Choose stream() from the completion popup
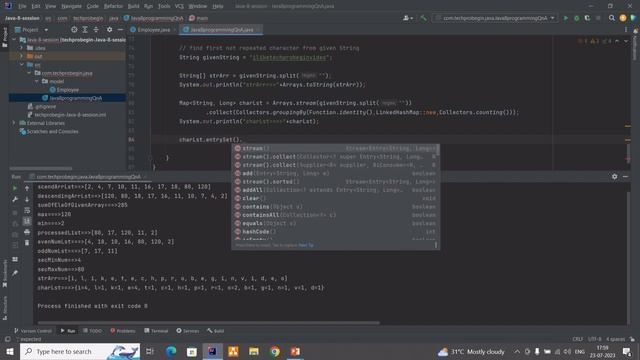This screenshot has height=360, width=640. coord(335,148)
